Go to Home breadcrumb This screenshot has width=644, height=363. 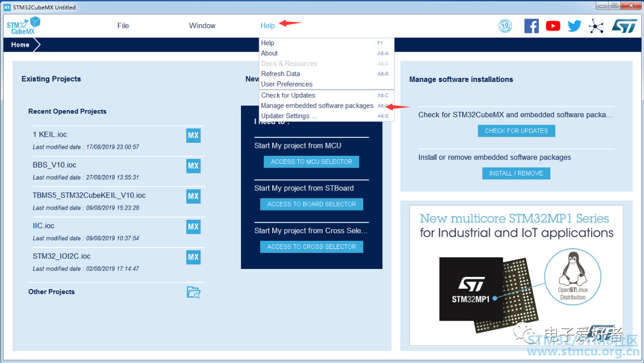(20, 45)
